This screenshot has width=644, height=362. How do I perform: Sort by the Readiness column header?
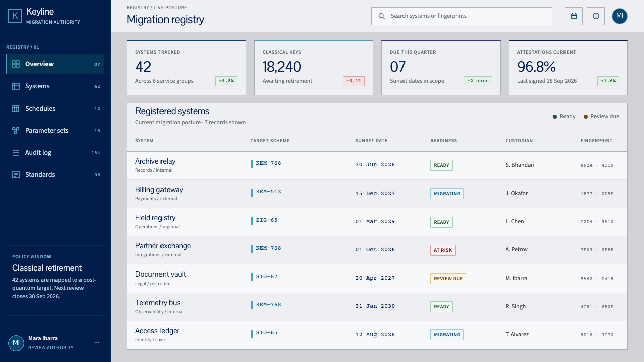(x=443, y=141)
